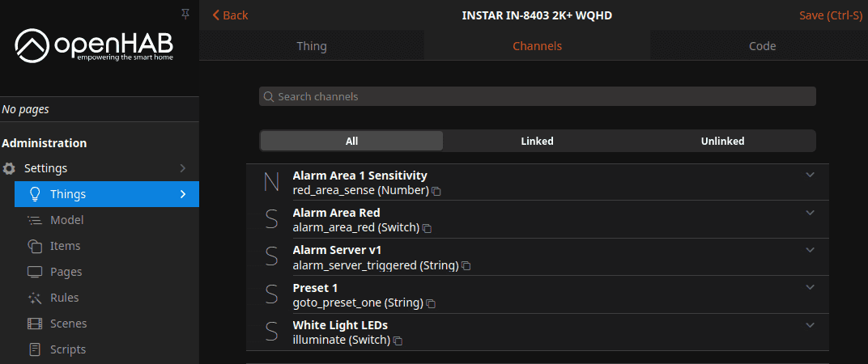Expand the White Light LEDs channel
The height and width of the screenshot is (364, 868).
click(810, 325)
